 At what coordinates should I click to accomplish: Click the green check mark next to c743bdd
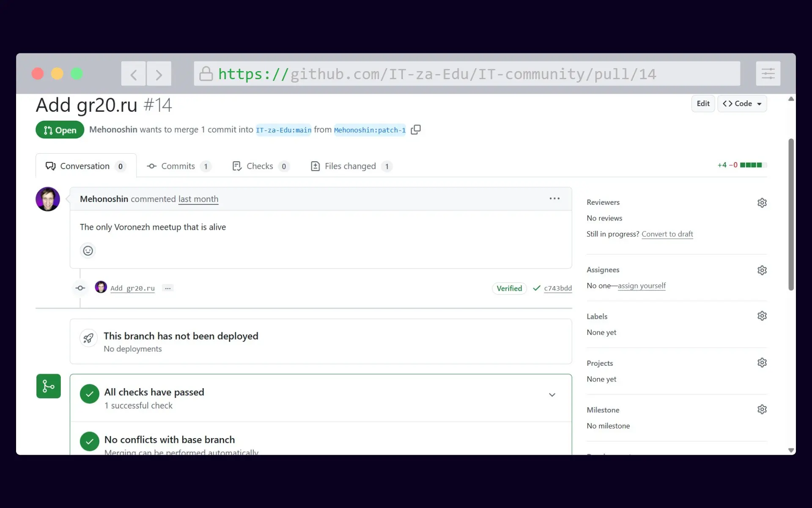[537, 288]
